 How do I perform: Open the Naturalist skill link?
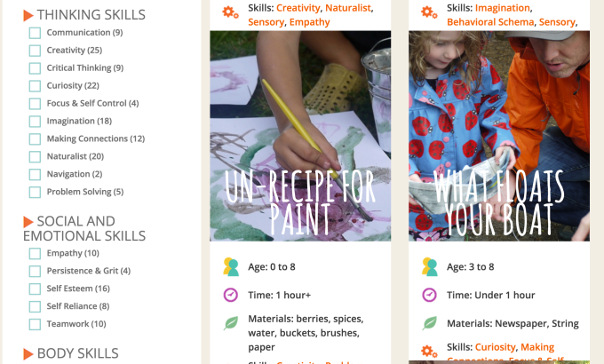(x=348, y=7)
